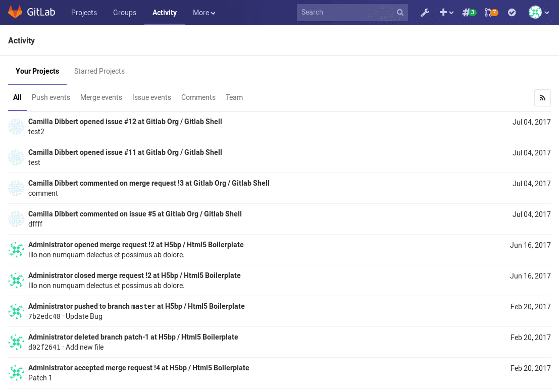Screen dimensions: 559x392
Task: Open deleted branch patch-1 event
Action: coord(133,337)
